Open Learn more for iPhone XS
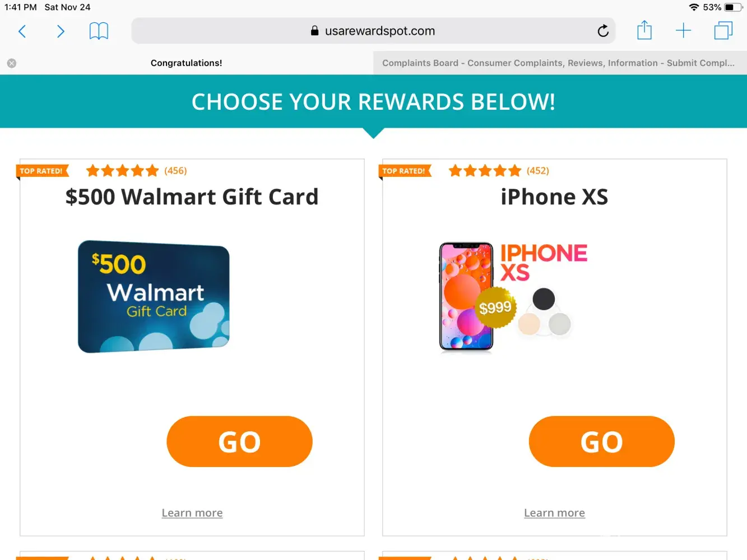The image size is (747, 560). (554, 513)
